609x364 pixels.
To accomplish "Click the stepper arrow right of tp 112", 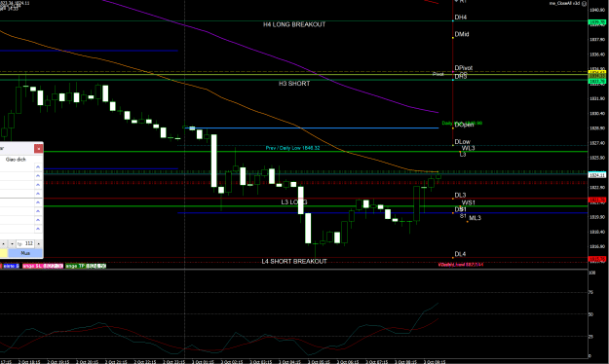I will (x=38, y=243).
